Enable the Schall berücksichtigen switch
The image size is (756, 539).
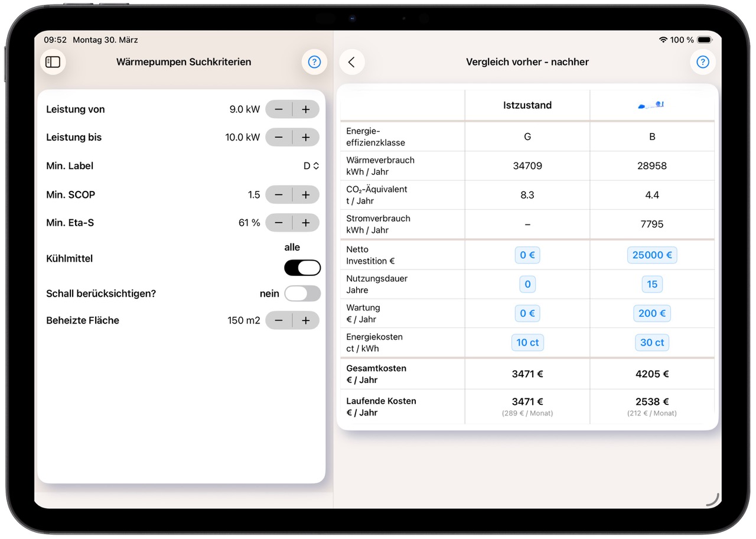[x=302, y=293]
